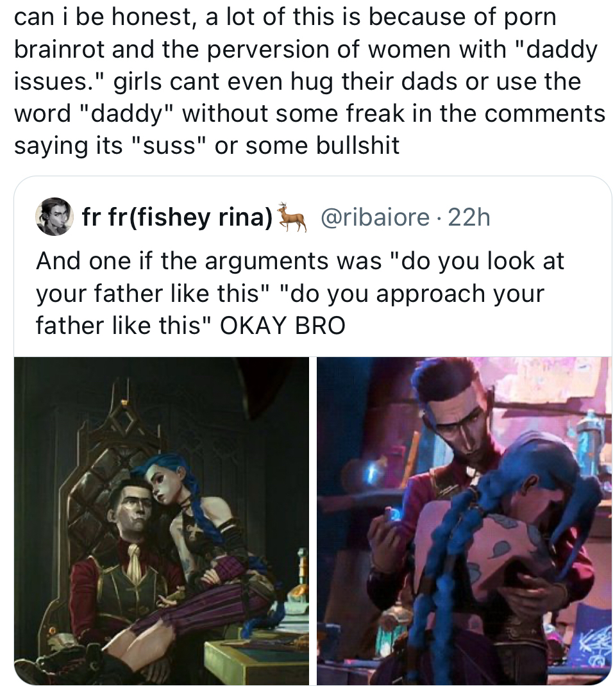View the left image of throne scene
The height and width of the screenshot is (700, 613).
(x=162, y=521)
